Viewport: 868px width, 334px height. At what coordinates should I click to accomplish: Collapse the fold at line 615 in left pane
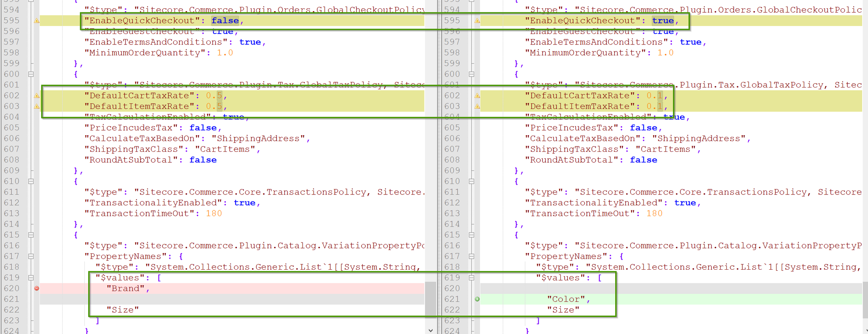tap(31, 235)
